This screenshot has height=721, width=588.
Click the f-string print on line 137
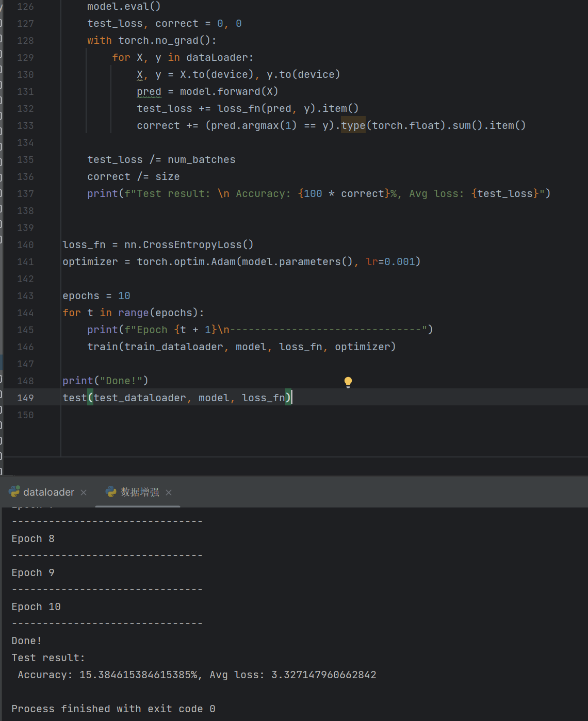tap(319, 193)
